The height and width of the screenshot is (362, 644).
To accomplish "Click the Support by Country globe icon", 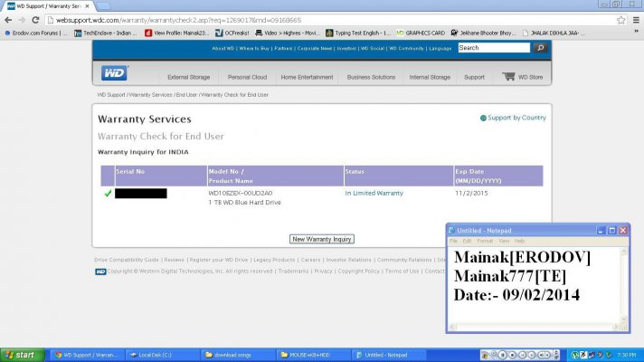I will click(483, 118).
